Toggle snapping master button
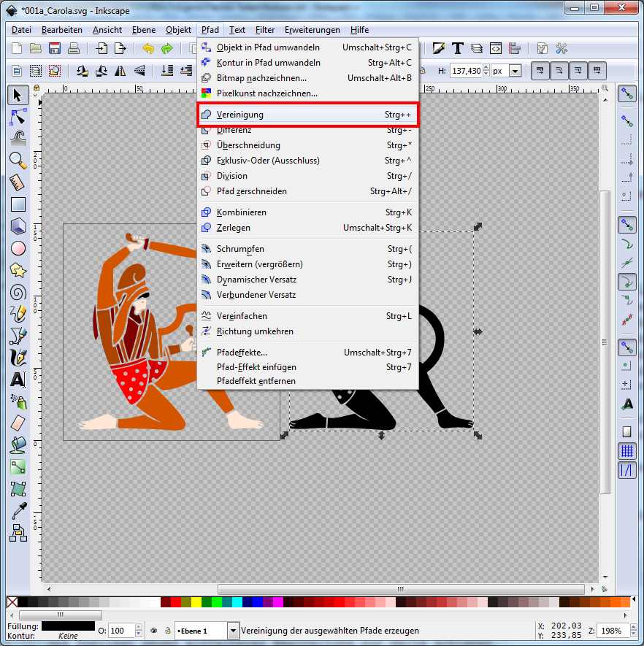Viewport: 644px width, 646px height. 626,94
